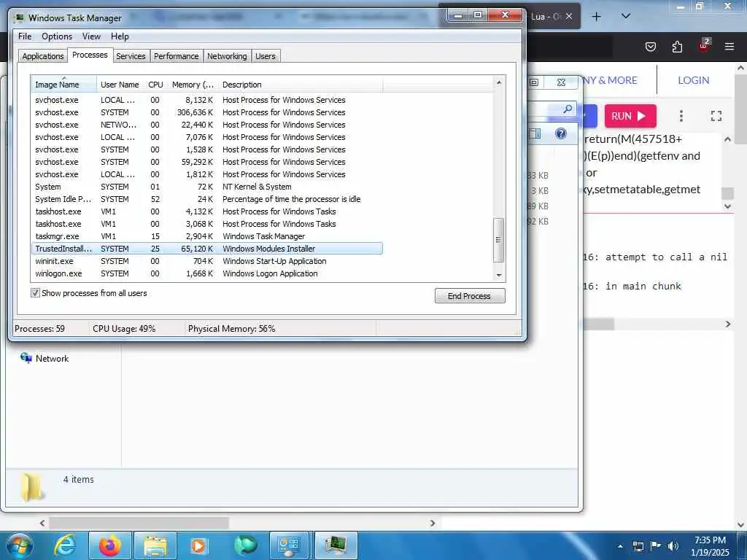Select the System Idle Process row
The height and width of the screenshot is (560, 747).
pos(207,199)
